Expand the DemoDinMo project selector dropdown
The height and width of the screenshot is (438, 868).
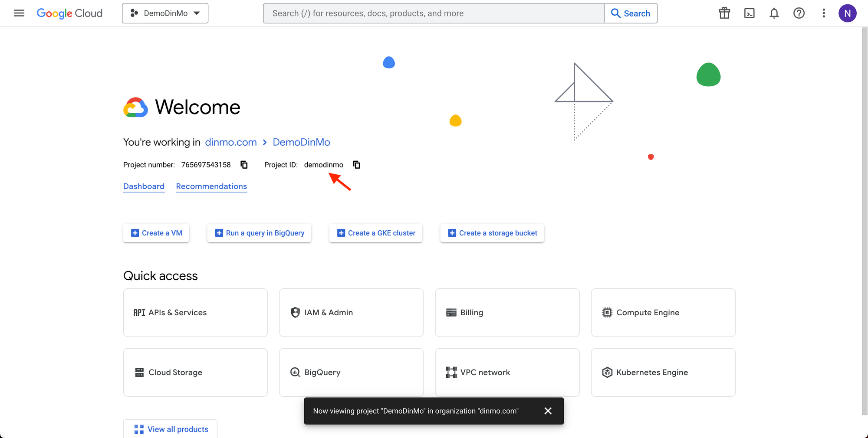[x=165, y=13]
